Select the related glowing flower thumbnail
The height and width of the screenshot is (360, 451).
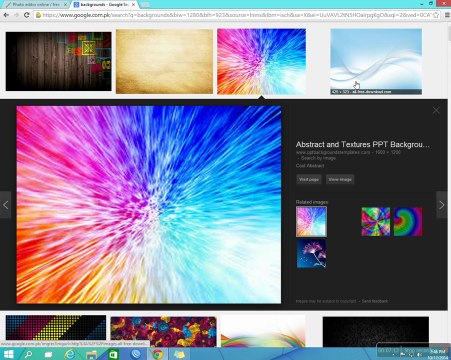pos(311,254)
